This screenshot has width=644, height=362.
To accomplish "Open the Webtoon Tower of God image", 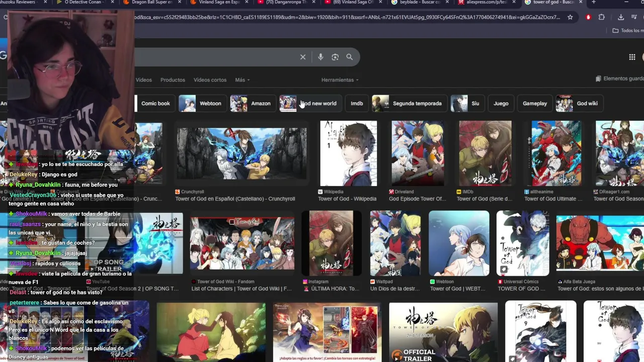I will 459,243.
